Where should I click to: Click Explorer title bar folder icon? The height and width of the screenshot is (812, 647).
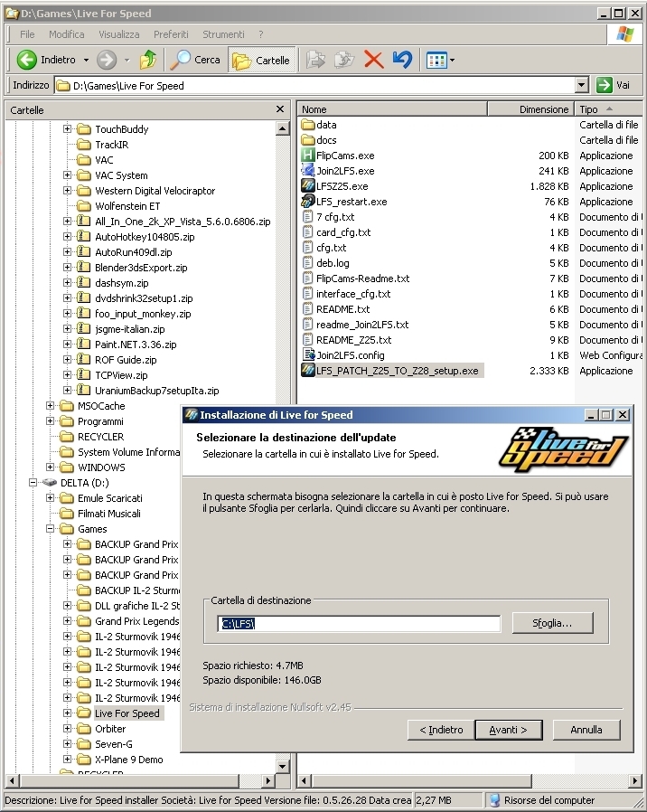click(12, 13)
